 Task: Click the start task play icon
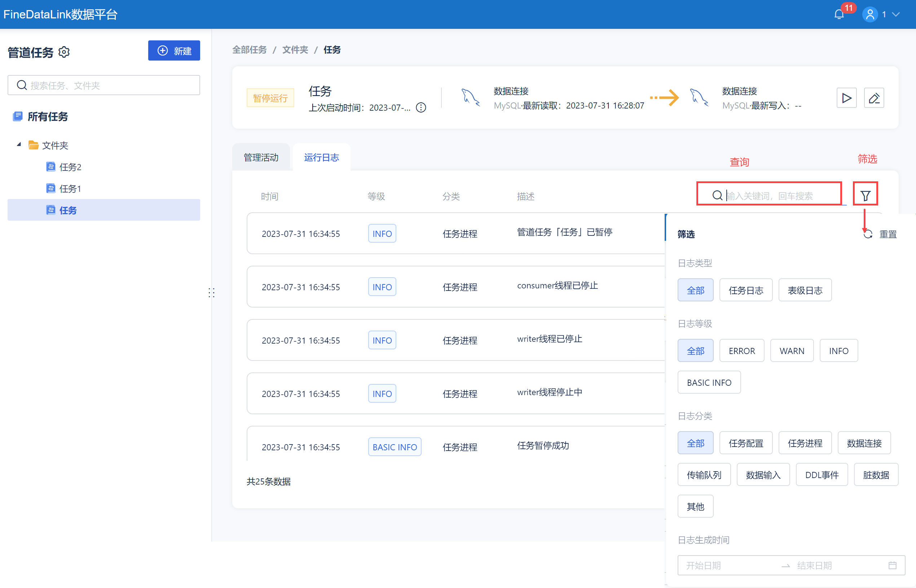tap(846, 98)
